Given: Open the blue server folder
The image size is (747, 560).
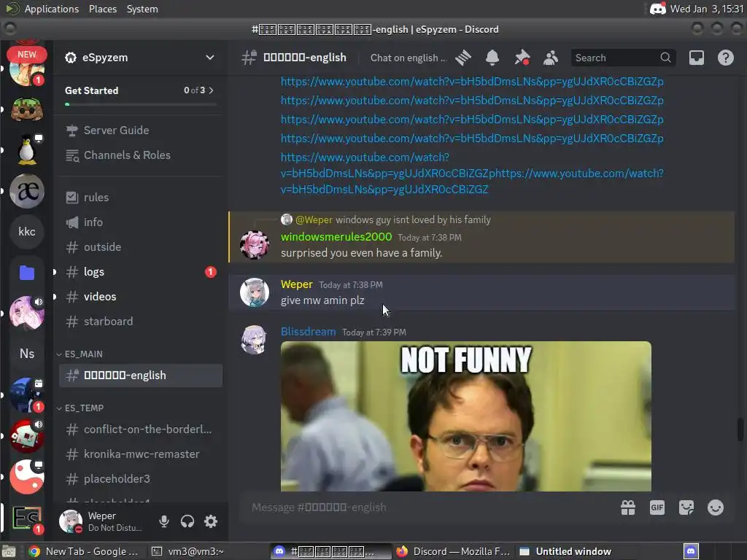Looking at the screenshot, I should coord(27,273).
